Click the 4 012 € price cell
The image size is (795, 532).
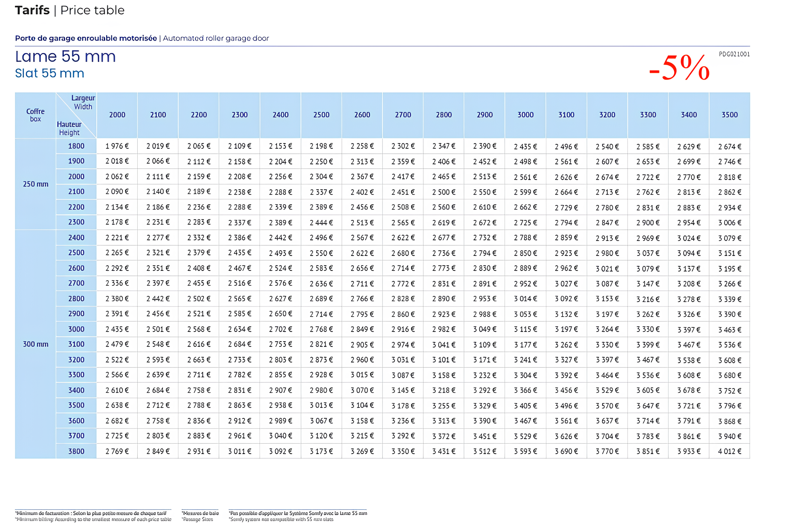pos(729,451)
